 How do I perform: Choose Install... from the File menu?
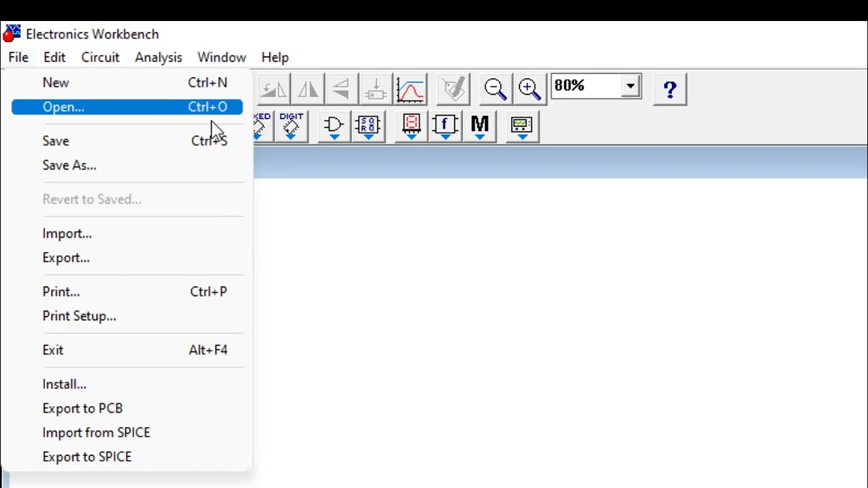pyautogui.click(x=127, y=384)
